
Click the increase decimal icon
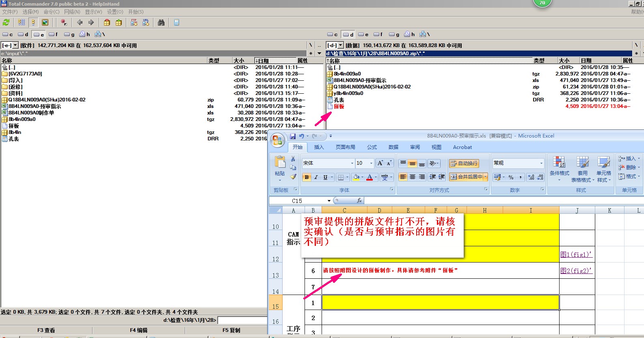tap(531, 177)
